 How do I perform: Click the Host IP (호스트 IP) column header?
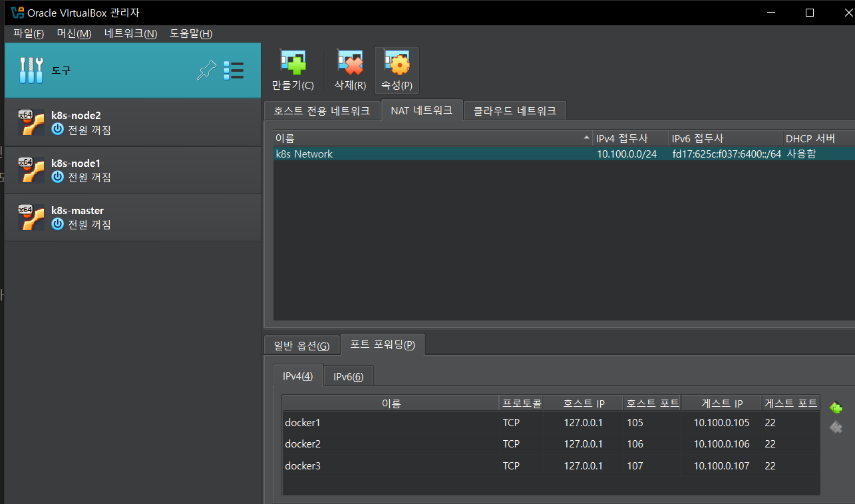click(x=584, y=403)
